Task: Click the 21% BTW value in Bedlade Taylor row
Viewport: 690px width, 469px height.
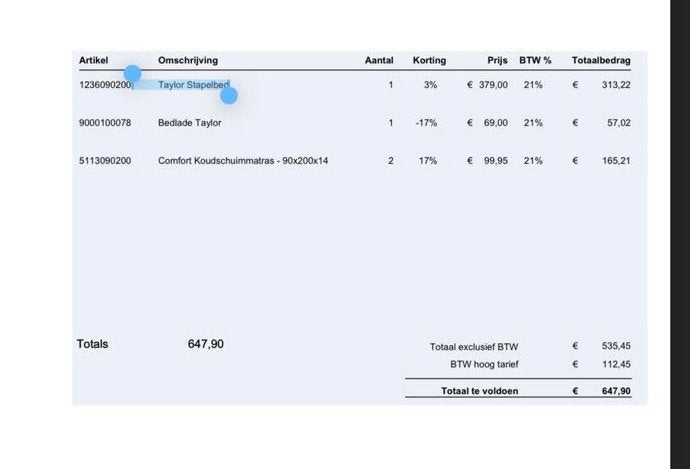Action: (533, 123)
